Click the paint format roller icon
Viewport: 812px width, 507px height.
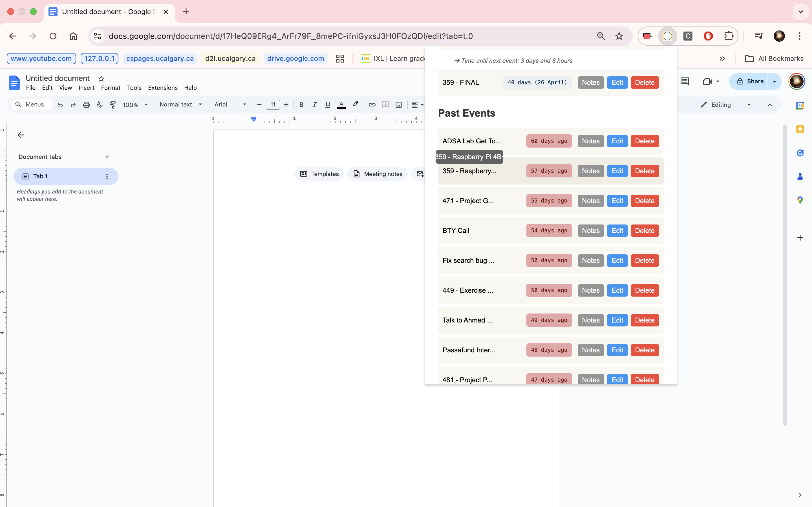(x=113, y=104)
